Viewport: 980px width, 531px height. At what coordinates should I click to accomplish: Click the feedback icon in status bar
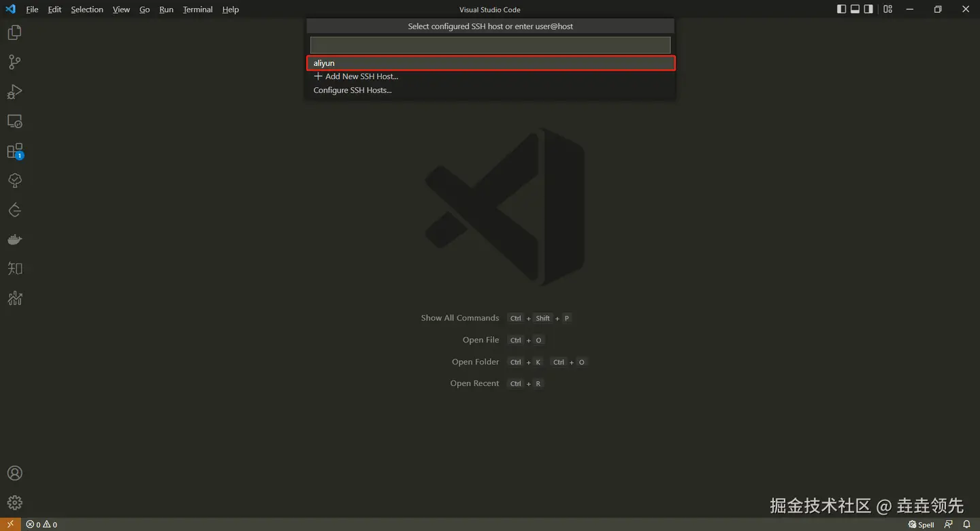pyautogui.click(x=949, y=524)
